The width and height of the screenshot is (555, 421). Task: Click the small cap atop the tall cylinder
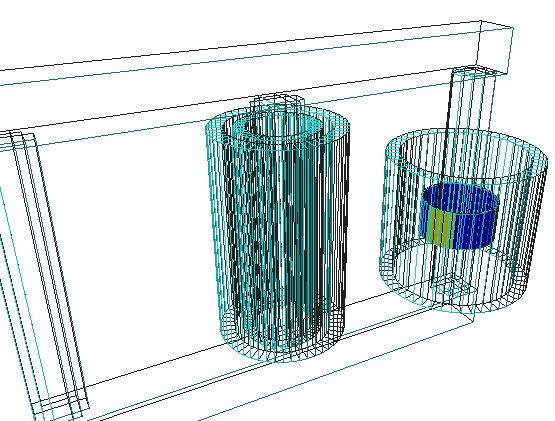(x=277, y=103)
